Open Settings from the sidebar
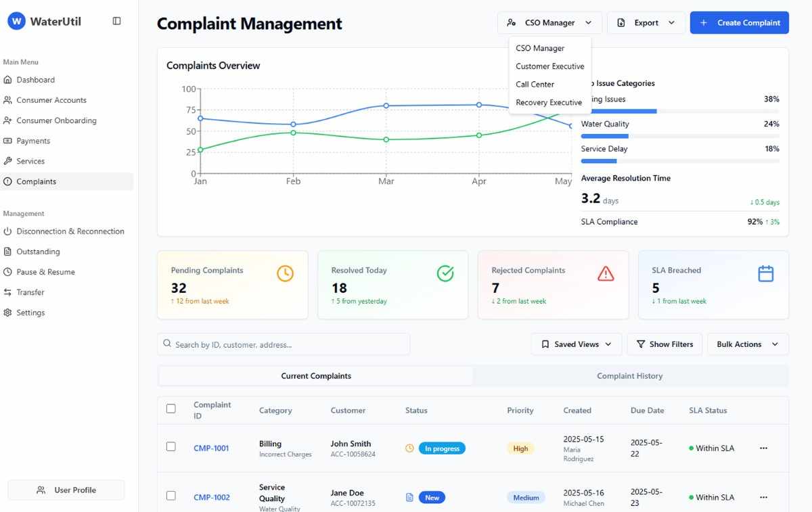 [x=32, y=312]
